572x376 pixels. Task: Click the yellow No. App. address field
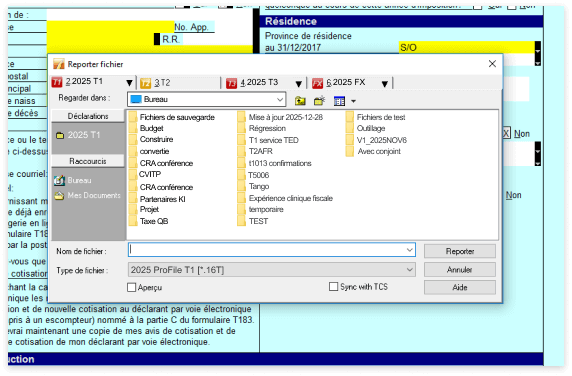[x=111, y=27]
